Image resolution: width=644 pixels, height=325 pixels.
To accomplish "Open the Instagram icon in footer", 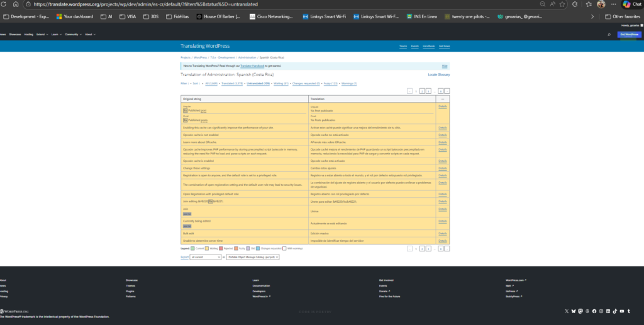I will (x=601, y=311).
